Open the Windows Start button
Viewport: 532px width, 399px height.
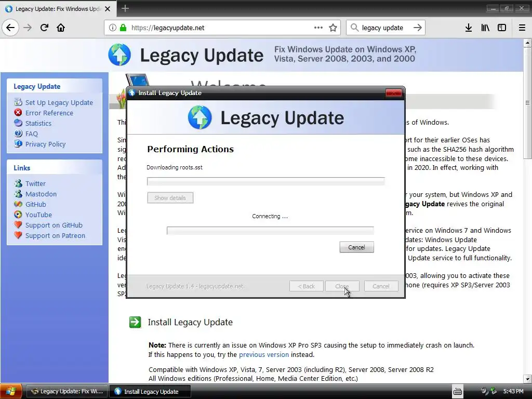(11, 391)
